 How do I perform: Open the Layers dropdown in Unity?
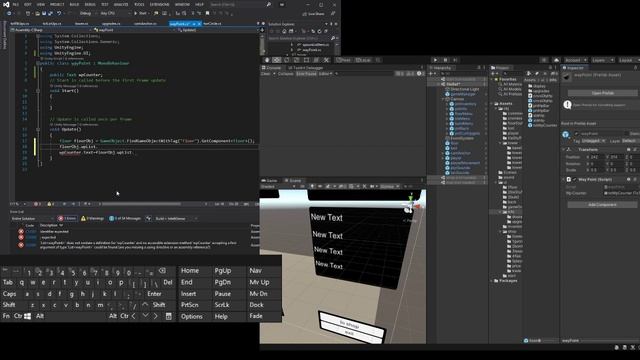[602, 60]
